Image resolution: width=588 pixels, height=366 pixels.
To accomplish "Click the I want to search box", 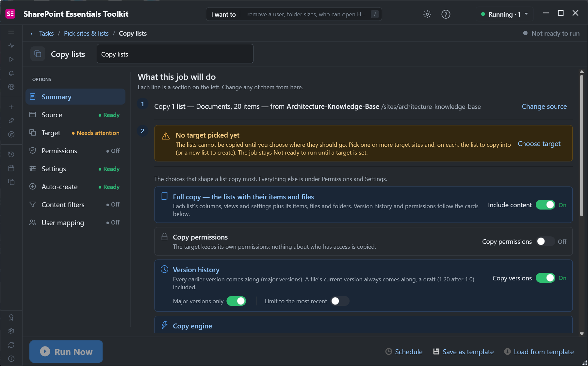I will click(294, 14).
